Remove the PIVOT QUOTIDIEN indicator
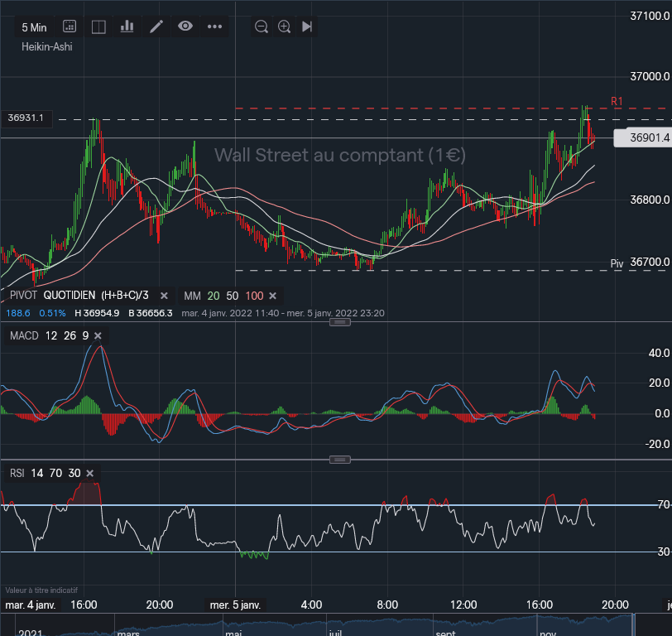 click(x=164, y=296)
